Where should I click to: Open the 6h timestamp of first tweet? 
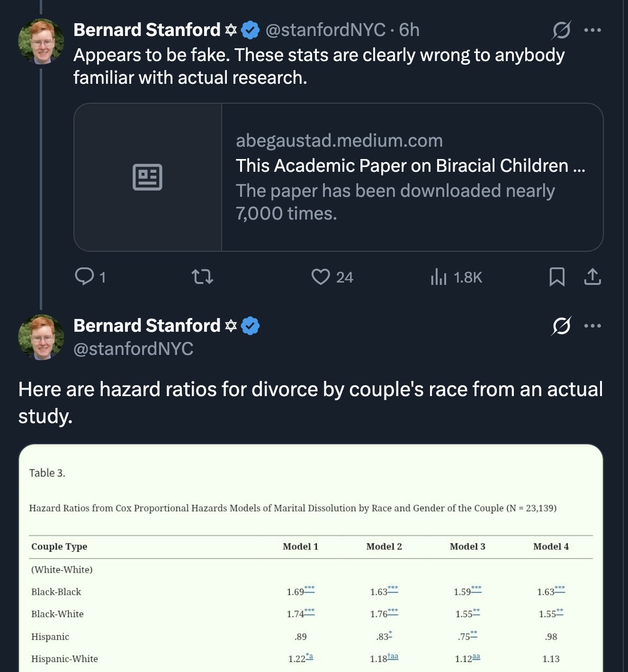[x=409, y=30]
